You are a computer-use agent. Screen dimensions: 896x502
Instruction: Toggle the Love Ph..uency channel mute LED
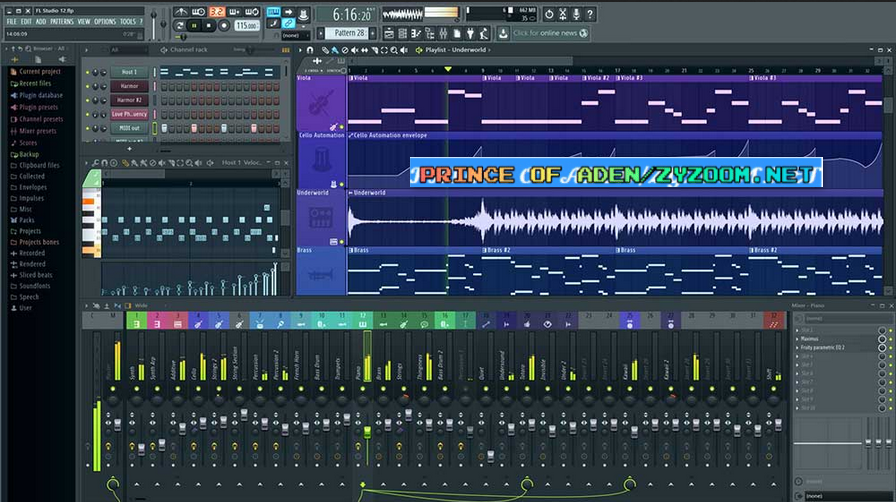87,114
